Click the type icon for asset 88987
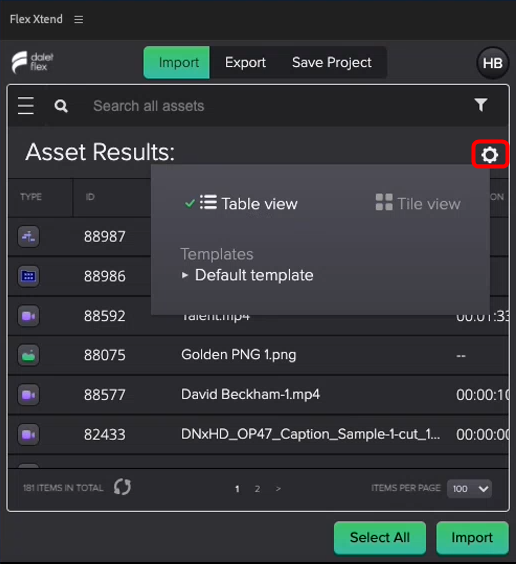This screenshot has height=564, width=518. (x=28, y=237)
